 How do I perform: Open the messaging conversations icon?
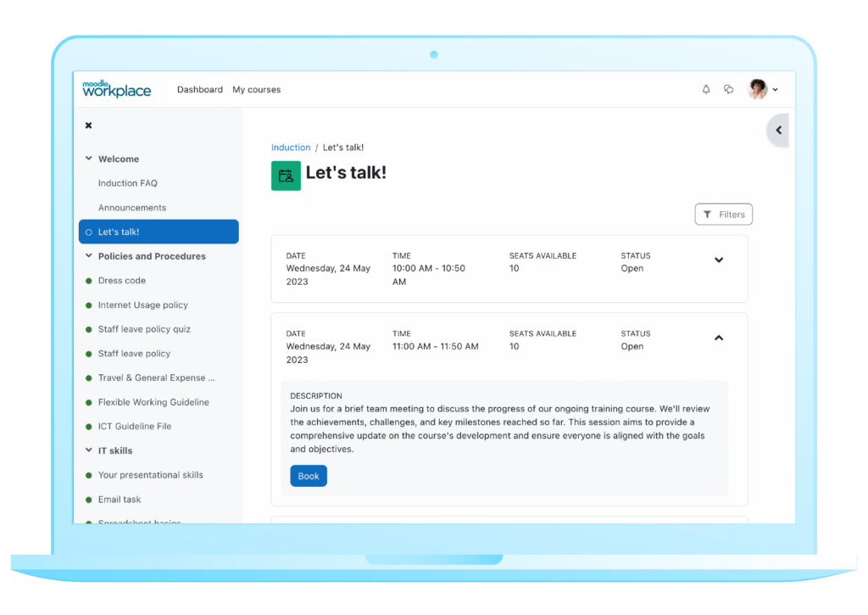(728, 89)
